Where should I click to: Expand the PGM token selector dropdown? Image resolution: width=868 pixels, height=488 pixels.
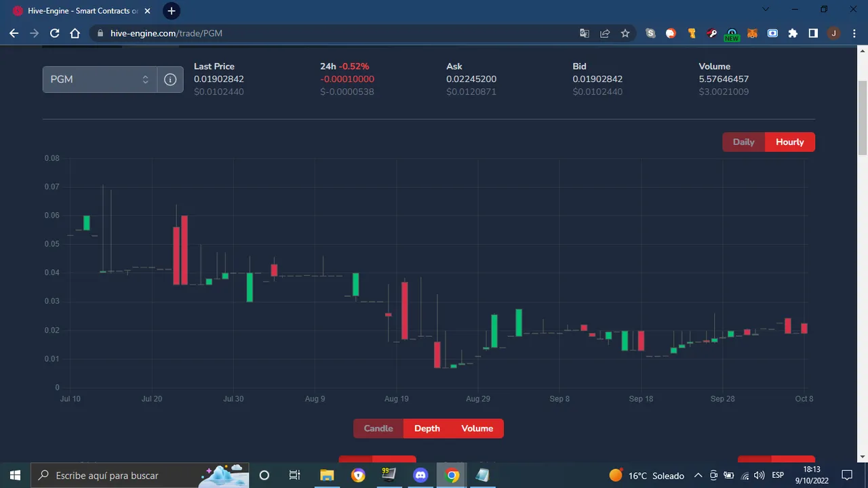coord(100,79)
